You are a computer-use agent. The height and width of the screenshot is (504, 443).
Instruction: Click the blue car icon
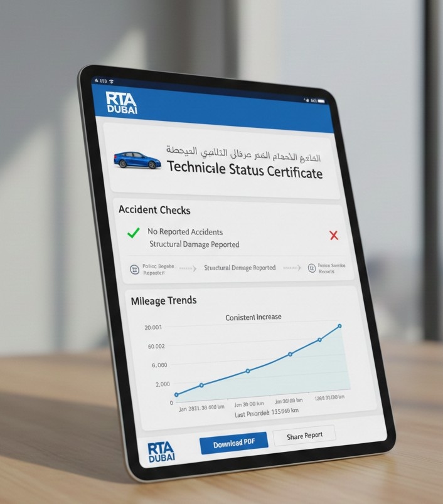[137, 159]
